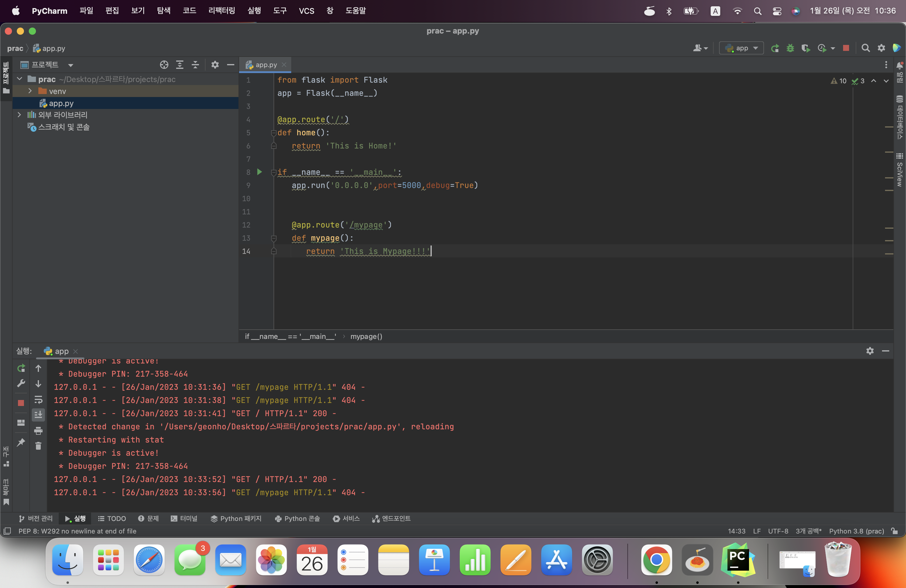Open the profiler run options dropdown arrow
The width and height of the screenshot is (906, 588).
(x=833, y=49)
